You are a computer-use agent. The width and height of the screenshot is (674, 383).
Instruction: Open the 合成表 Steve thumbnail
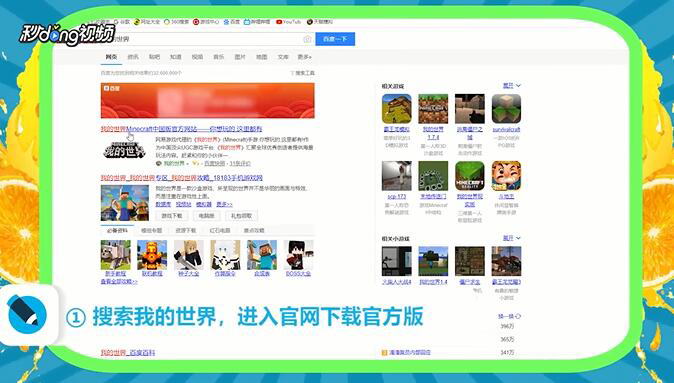(x=262, y=255)
